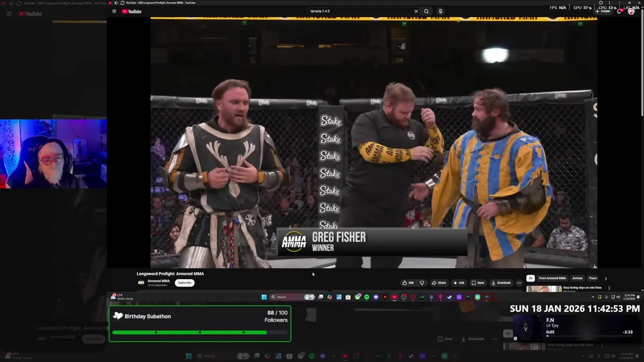644x362 pixels.
Task: Click the Longsword Profight: Armored MMA title
Action: (x=170, y=274)
